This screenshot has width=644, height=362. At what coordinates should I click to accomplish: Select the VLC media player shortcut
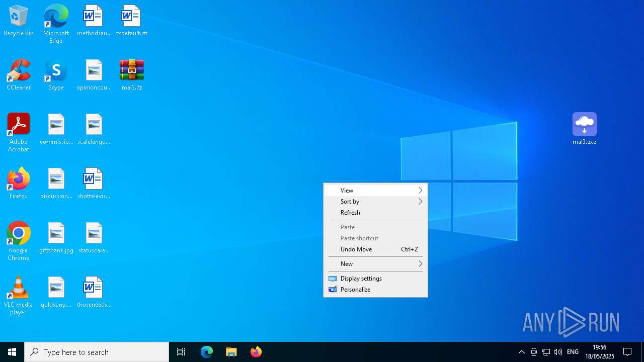pyautogui.click(x=19, y=296)
